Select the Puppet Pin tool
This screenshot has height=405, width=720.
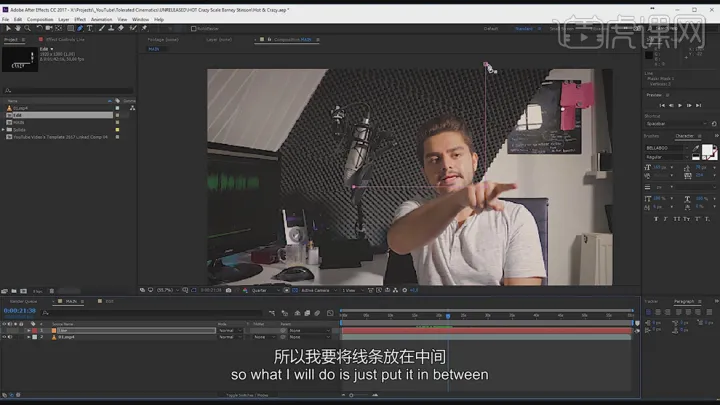[x=144, y=28]
